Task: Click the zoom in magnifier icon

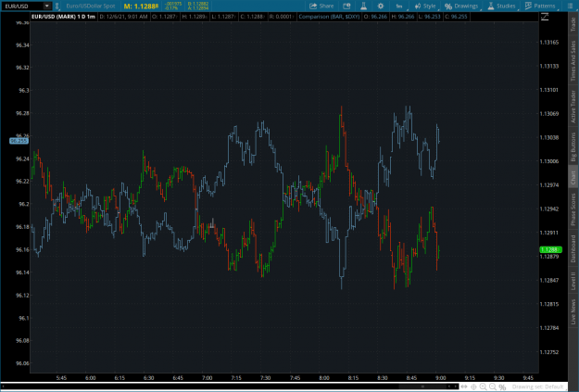Action: (x=483, y=386)
